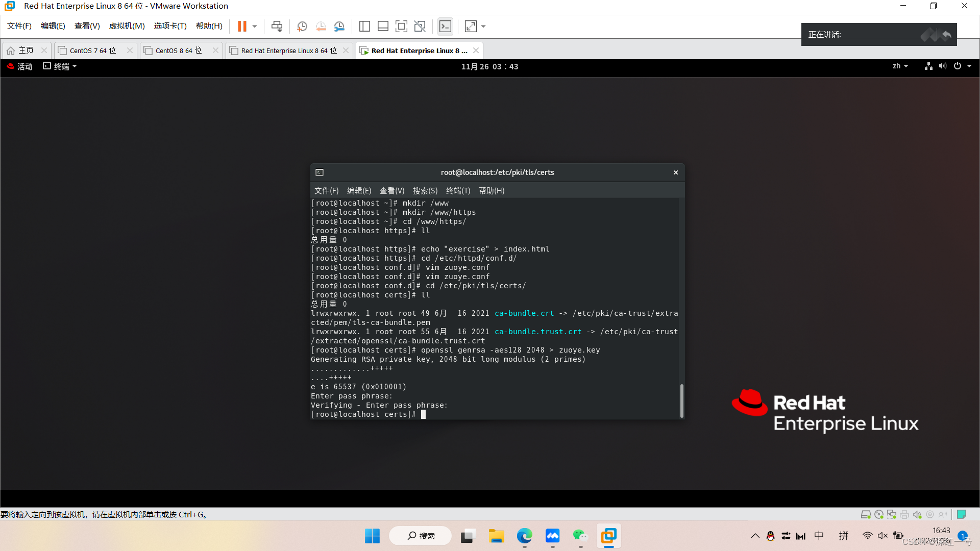Image resolution: width=980 pixels, height=551 pixels.
Task: Switch to the CentOS 7 64 位 tab
Action: pos(93,51)
